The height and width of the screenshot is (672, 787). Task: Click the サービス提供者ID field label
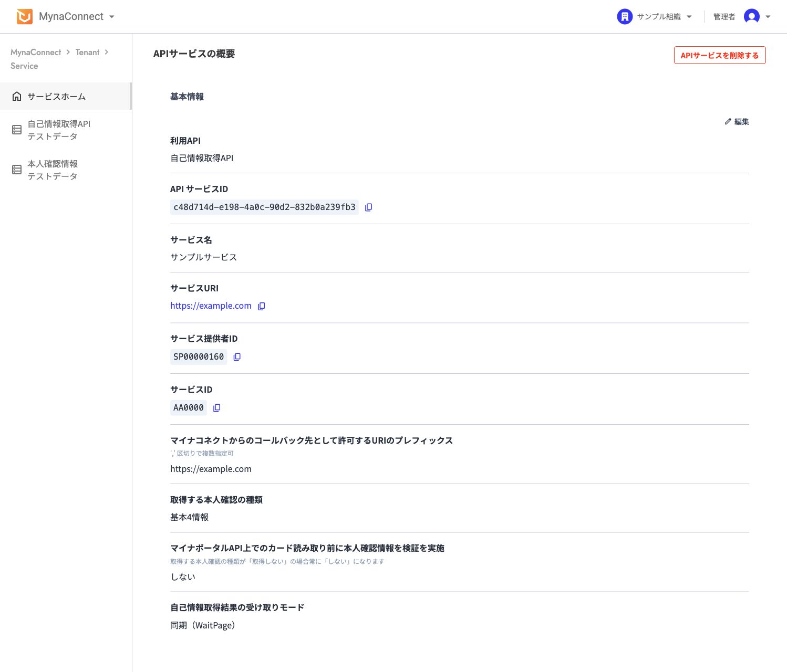click(204, 339)
